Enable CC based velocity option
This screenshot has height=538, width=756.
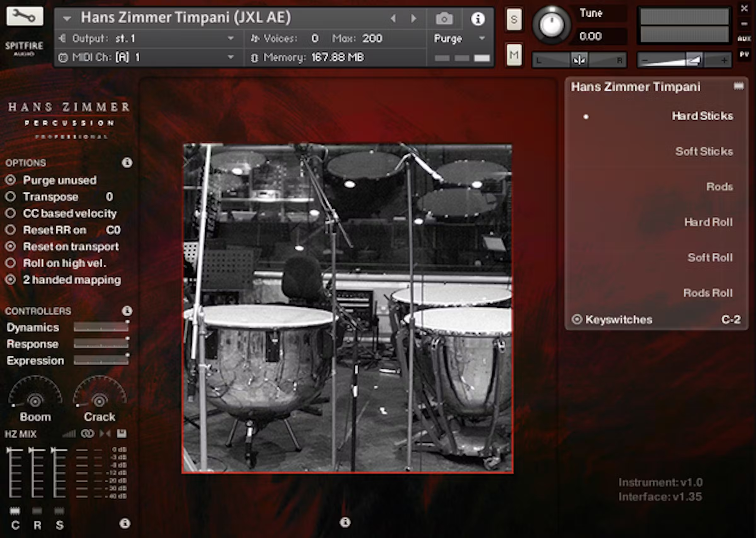point(11,213)
